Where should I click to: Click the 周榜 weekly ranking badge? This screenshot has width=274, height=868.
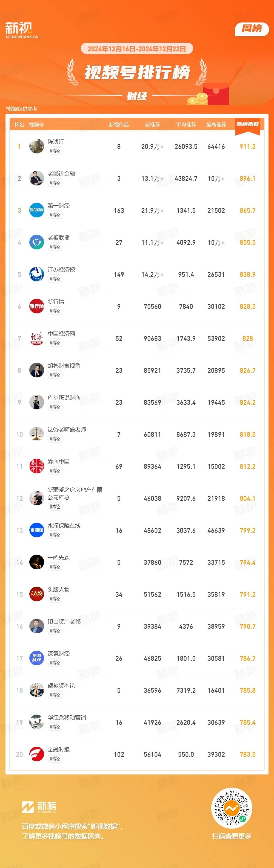point(252,29)
